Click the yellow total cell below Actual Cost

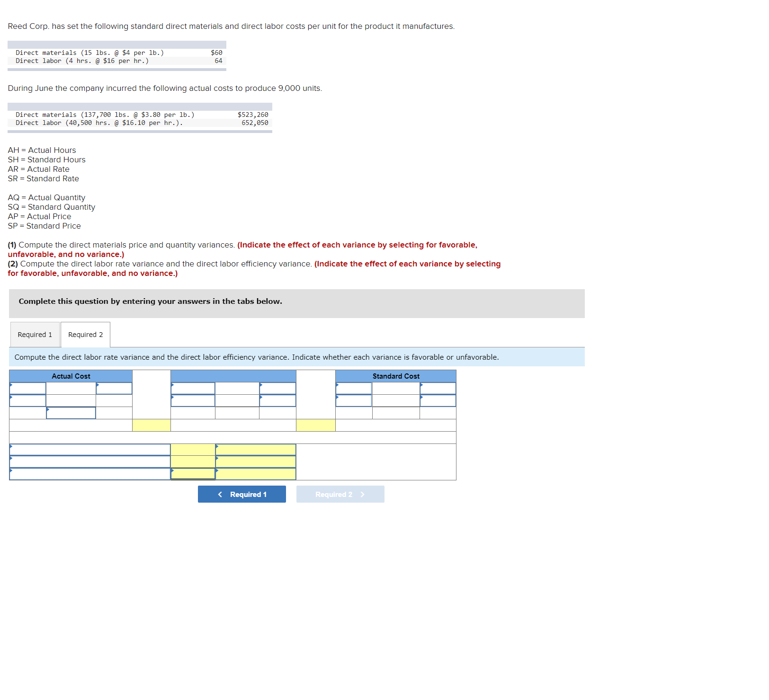pos(151,425)
